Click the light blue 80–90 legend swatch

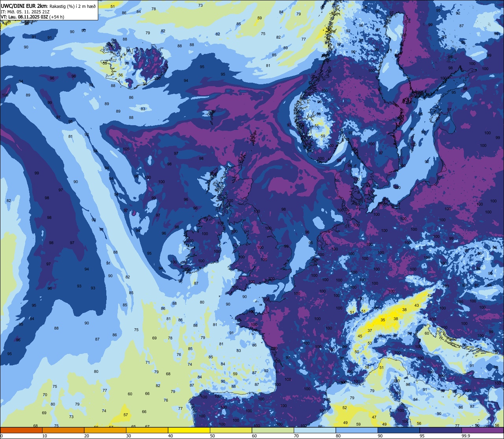(357, 430)
